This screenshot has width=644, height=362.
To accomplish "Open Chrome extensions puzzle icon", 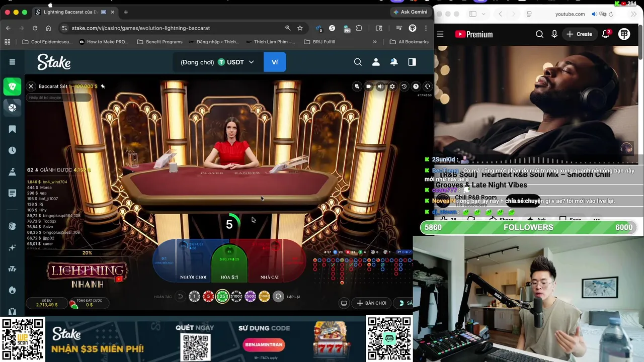I will (x=359, y=28).
